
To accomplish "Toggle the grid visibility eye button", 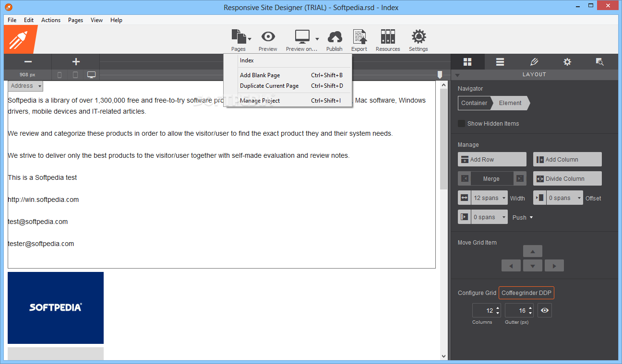I will tap(545, 310).
